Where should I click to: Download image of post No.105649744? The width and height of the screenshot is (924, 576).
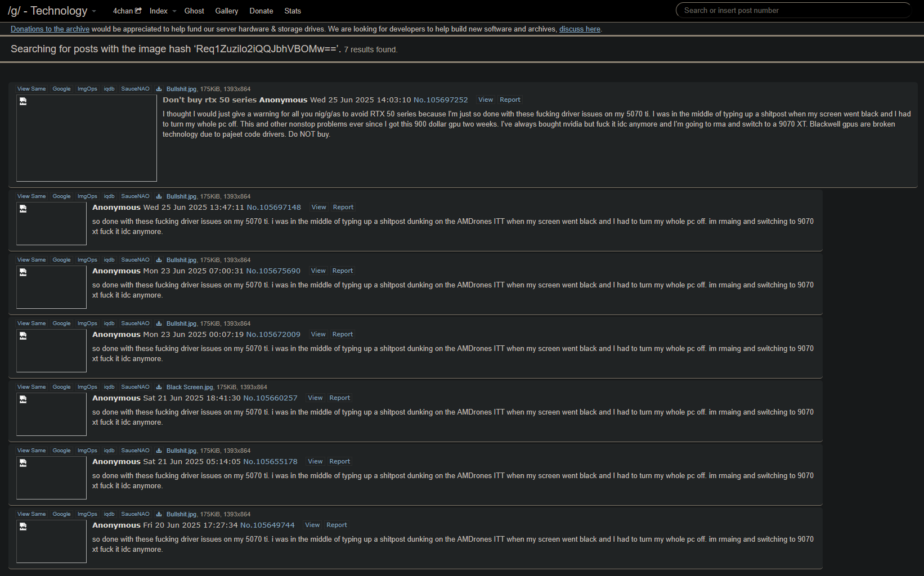point(159,514)
